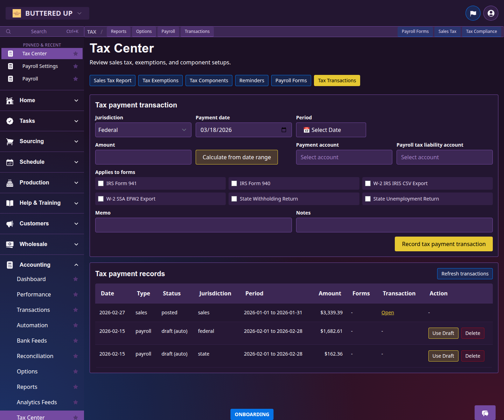Open the transaction link in the sales row

[x=387, y=312]
